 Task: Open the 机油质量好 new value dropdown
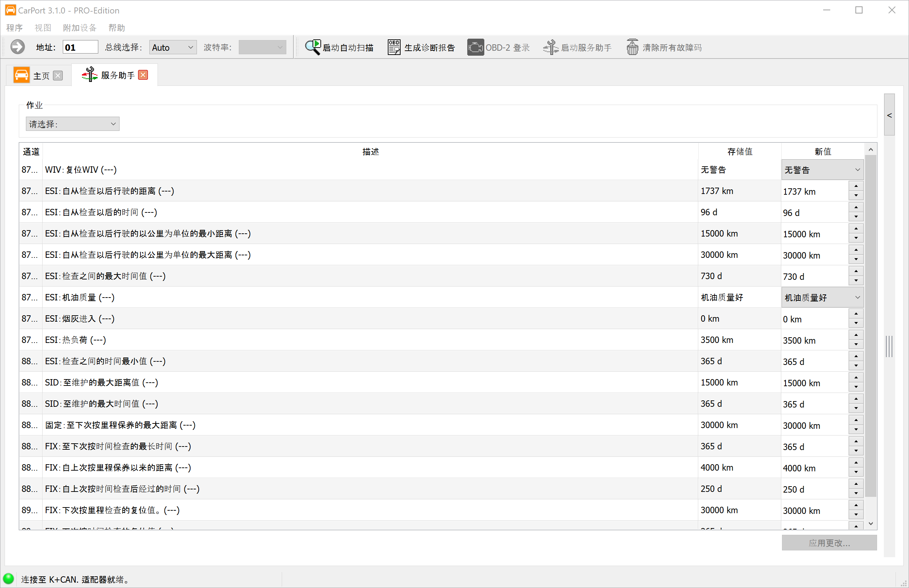coord(822,298)
